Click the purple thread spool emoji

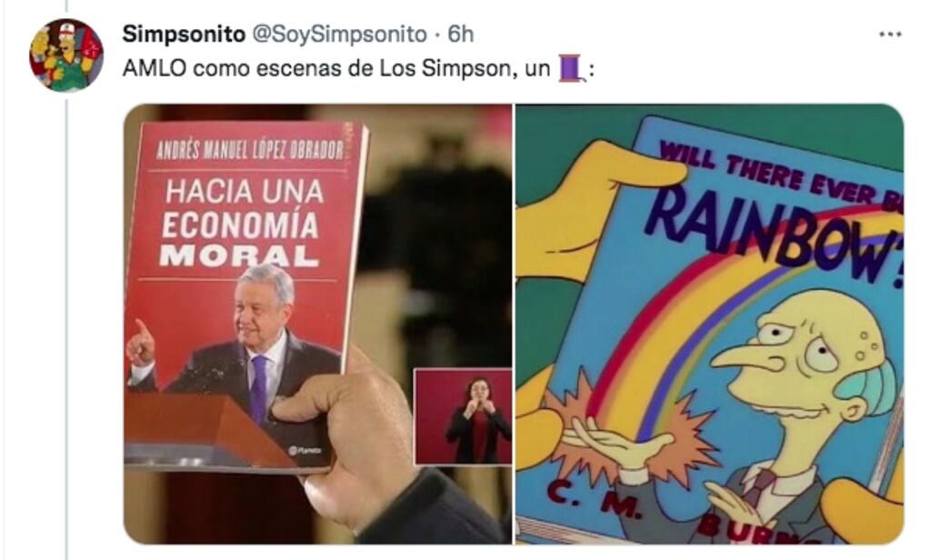[571, 68]
